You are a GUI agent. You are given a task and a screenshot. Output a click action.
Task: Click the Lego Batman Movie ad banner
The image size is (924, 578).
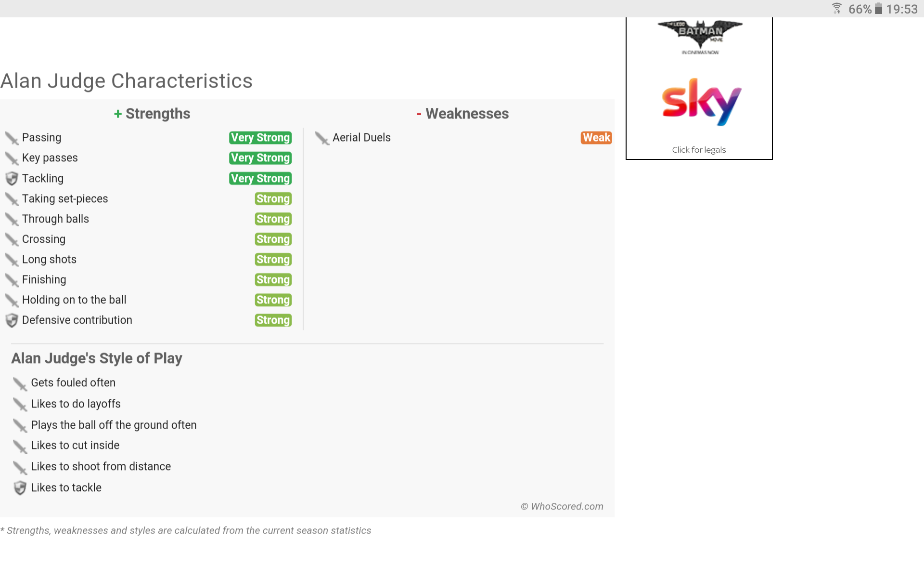click(x=700, y=37)
